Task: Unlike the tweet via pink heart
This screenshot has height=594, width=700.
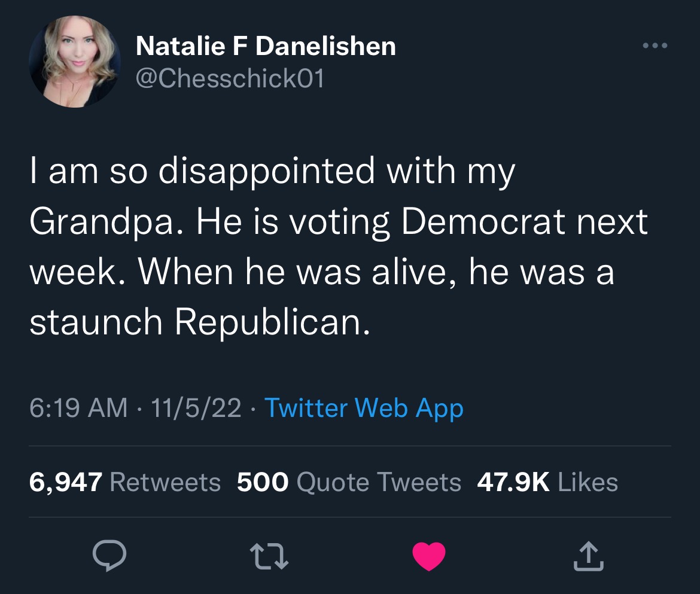Action: (428, 556)
